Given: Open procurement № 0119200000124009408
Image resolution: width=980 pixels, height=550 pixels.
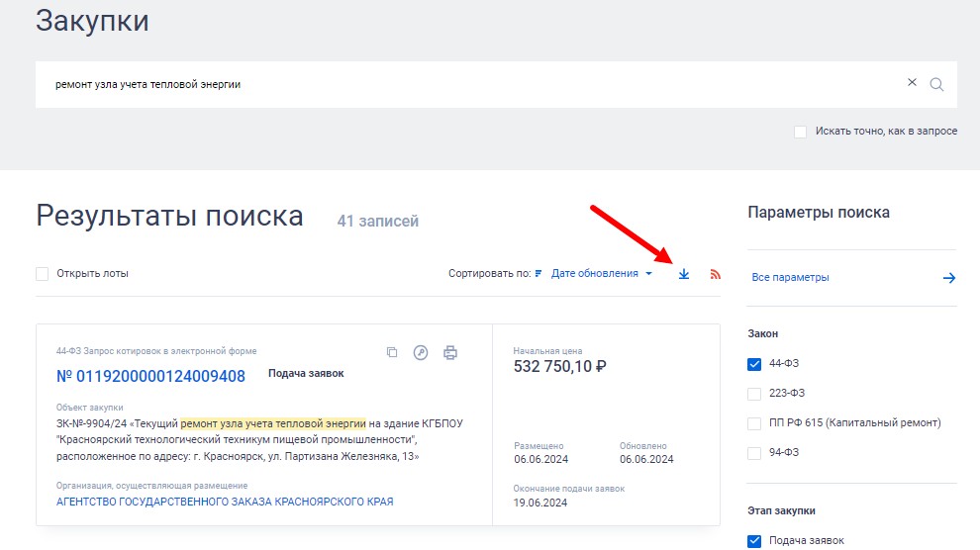Looking at the screenshot, I should tap(150, 376).
